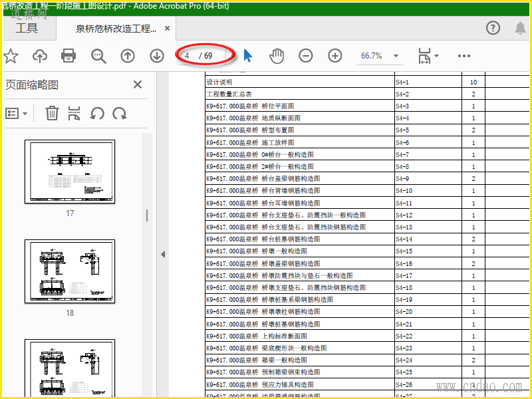Click the 桥墩一般构造图 row entry
This screenshot has width=532, height=399.
(257, 251)
